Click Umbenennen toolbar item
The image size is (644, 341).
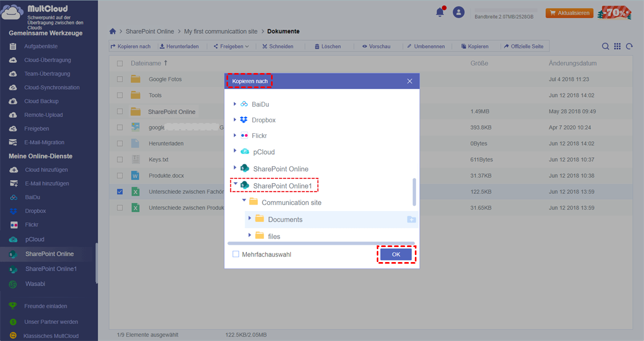click(426, 47)
